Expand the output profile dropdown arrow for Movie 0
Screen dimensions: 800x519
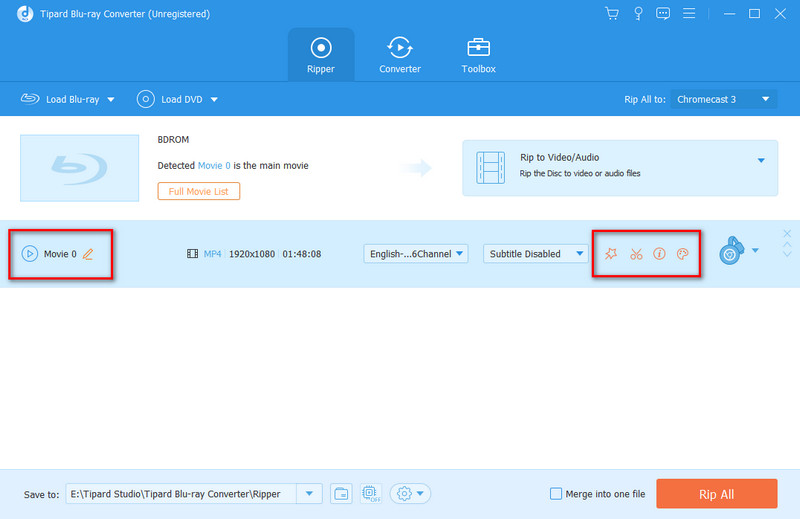[x=755, y=250]
